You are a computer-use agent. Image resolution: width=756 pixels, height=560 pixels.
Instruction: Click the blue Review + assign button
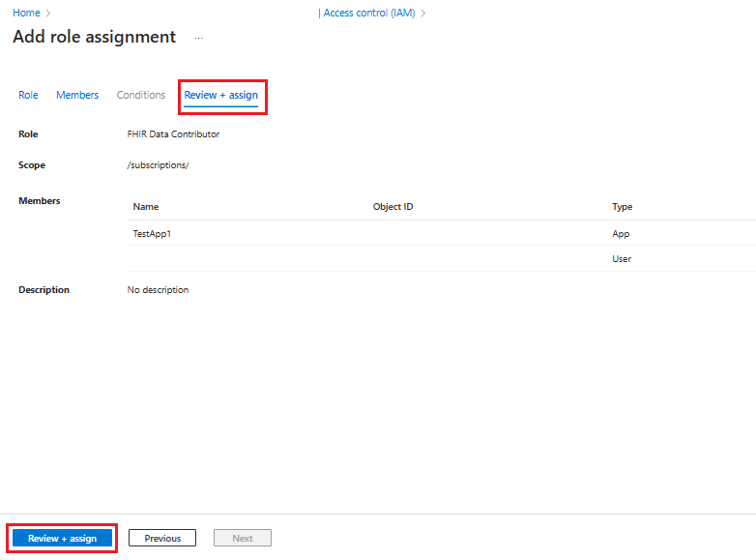tap(62, 539)
